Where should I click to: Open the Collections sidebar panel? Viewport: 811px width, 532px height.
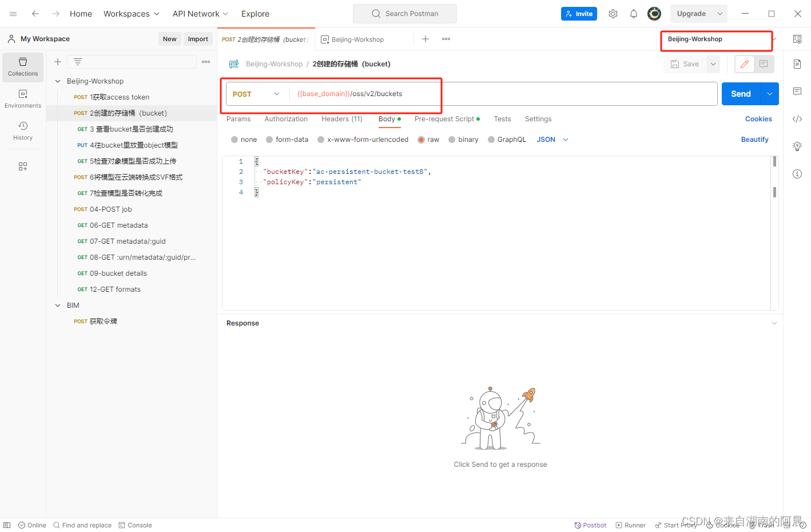coord(22,67)
